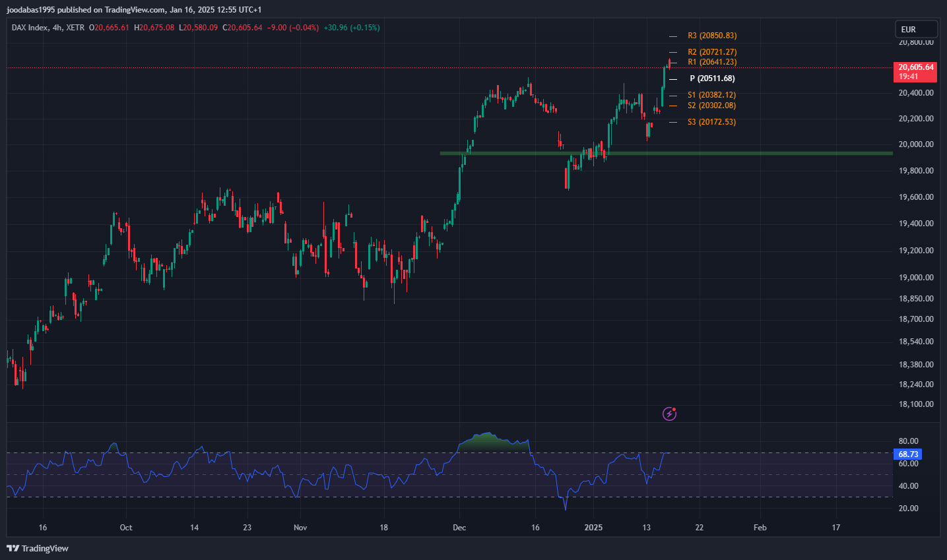Click the TradingView logo in bottom corner
Image resolution: width=947 pixels, height=560 pixels.
coord(38,548)
